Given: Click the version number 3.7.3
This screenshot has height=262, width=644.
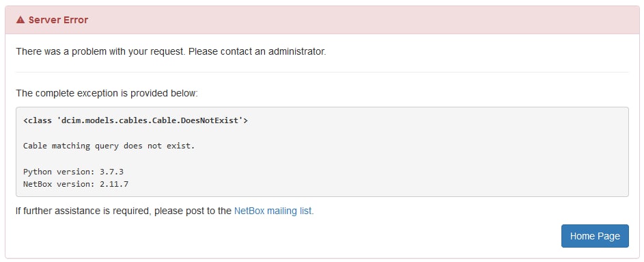Looking at the screenshot, I should [x=112, y=171].
